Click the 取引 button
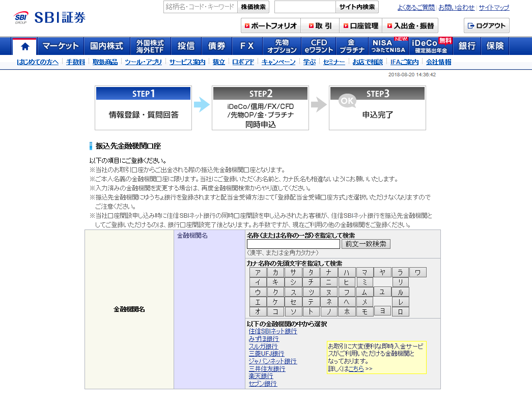 (320, 26)
